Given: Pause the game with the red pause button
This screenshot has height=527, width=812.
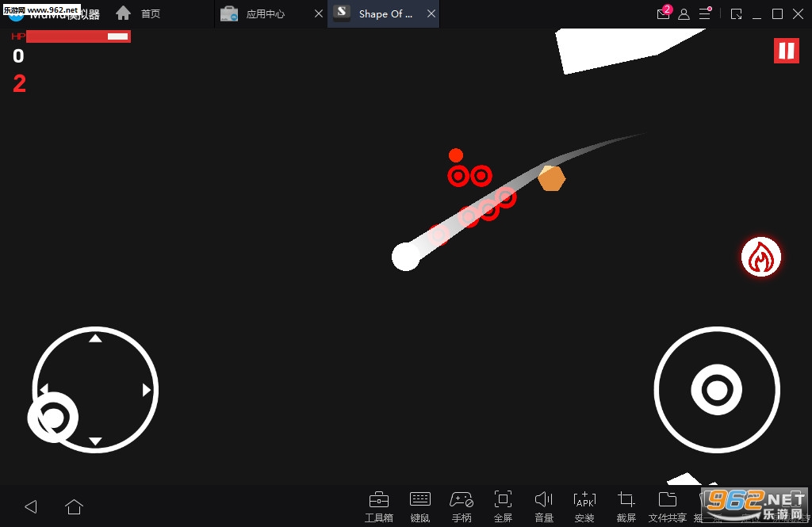Looking at the screenshot, I should point(786,51).
